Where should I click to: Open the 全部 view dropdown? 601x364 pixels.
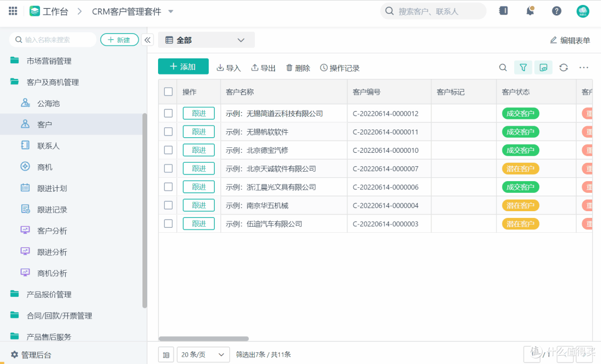pos(206,40)
